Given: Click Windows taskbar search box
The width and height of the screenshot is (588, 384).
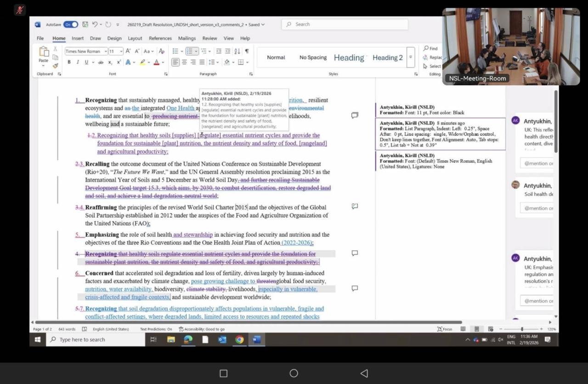Looking at the screenshot, I should [96, 339].
